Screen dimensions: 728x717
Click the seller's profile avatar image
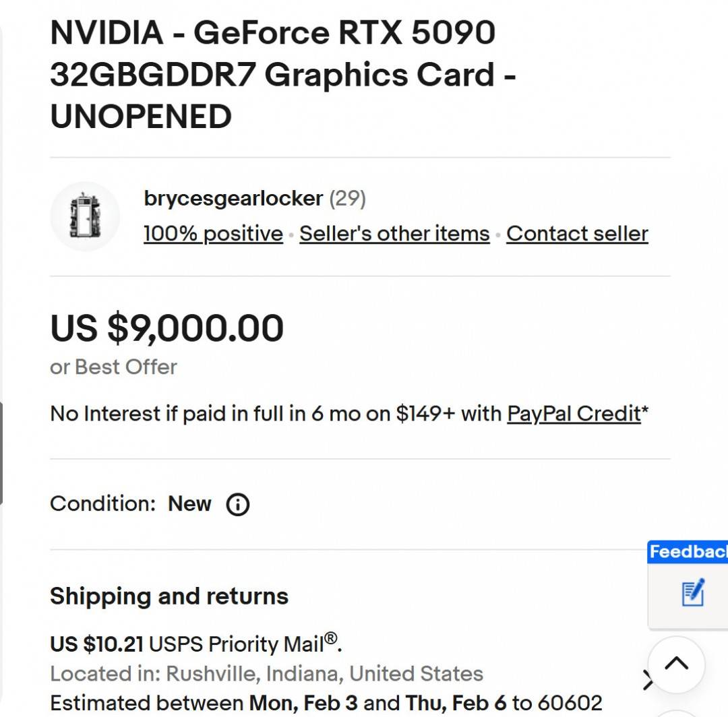tap(85, 217)
